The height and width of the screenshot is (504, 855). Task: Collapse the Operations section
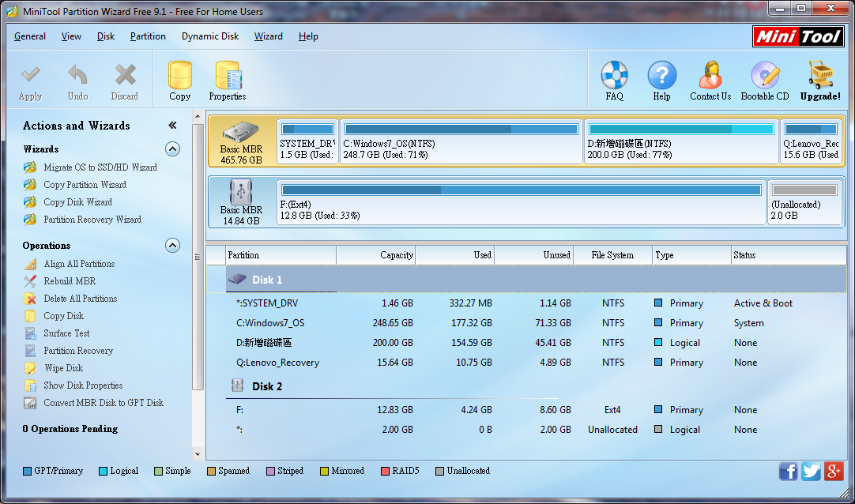[x=172, y=245]
